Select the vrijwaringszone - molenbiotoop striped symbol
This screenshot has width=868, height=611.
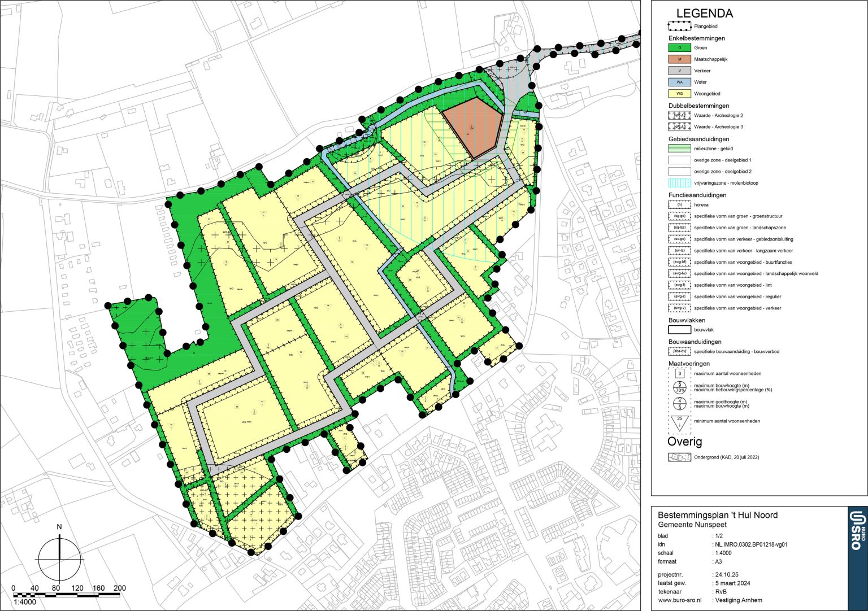(679, 183)
